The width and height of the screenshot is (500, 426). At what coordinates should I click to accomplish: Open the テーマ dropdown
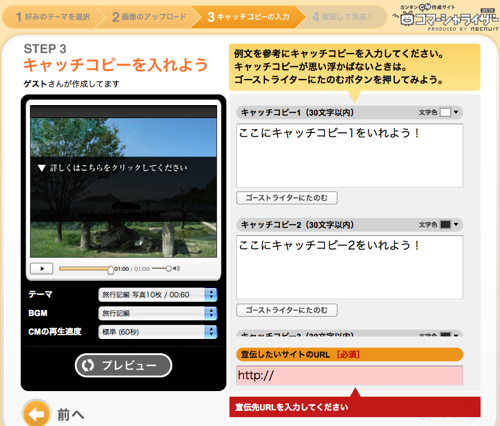coord(158,295)
